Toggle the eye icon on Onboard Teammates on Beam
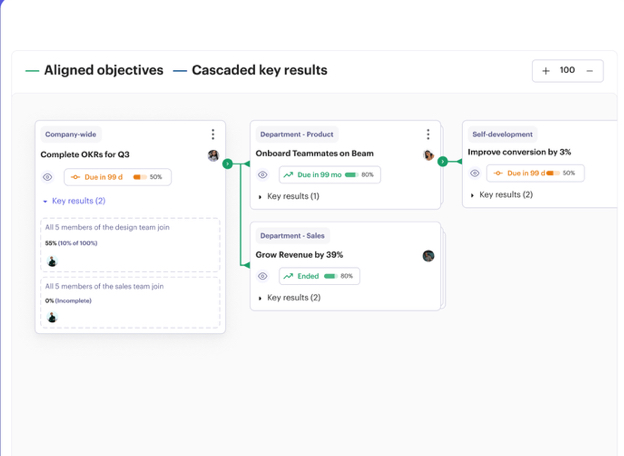The height and width of the screenshot is (456, 624). click(263, 175)
